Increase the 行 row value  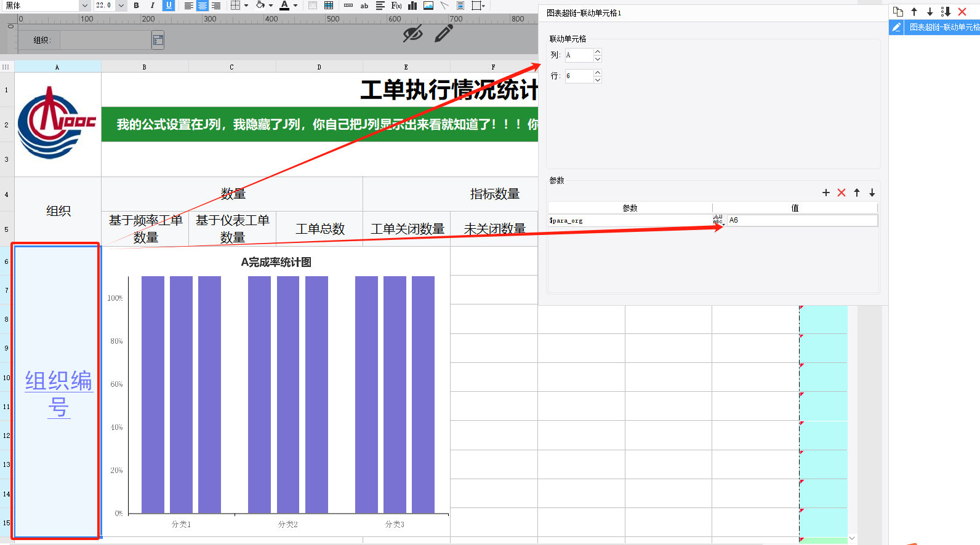pos(597,73)
